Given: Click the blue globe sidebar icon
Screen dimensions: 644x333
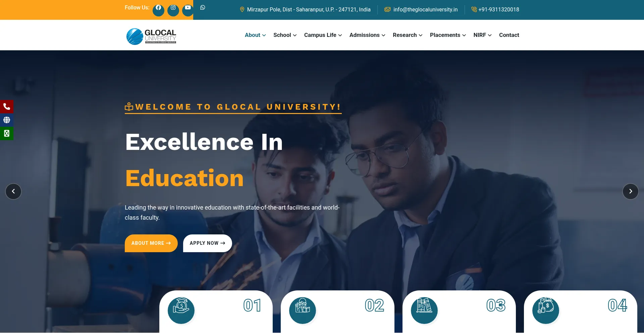Looking at the screenshot, I should (7, 120).
